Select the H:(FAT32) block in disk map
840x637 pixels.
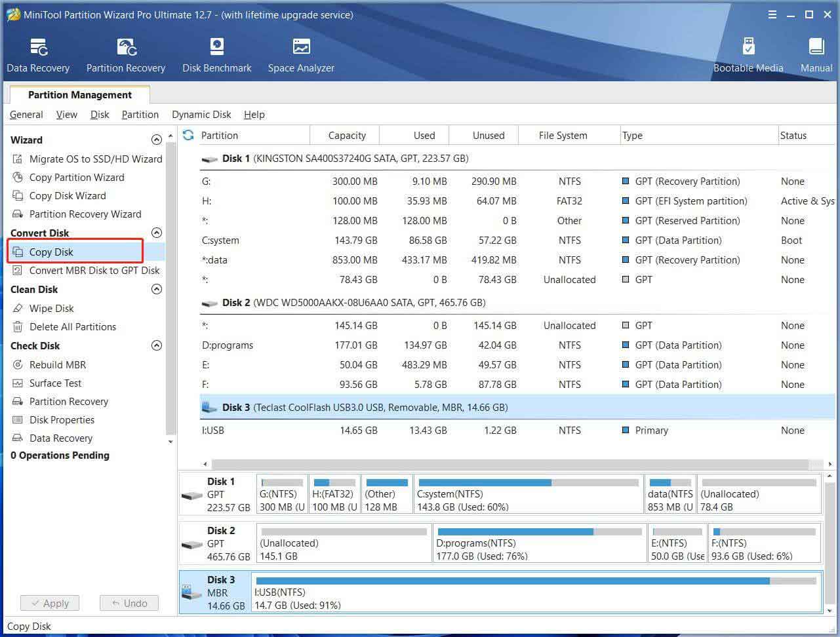tap(334, 494)
